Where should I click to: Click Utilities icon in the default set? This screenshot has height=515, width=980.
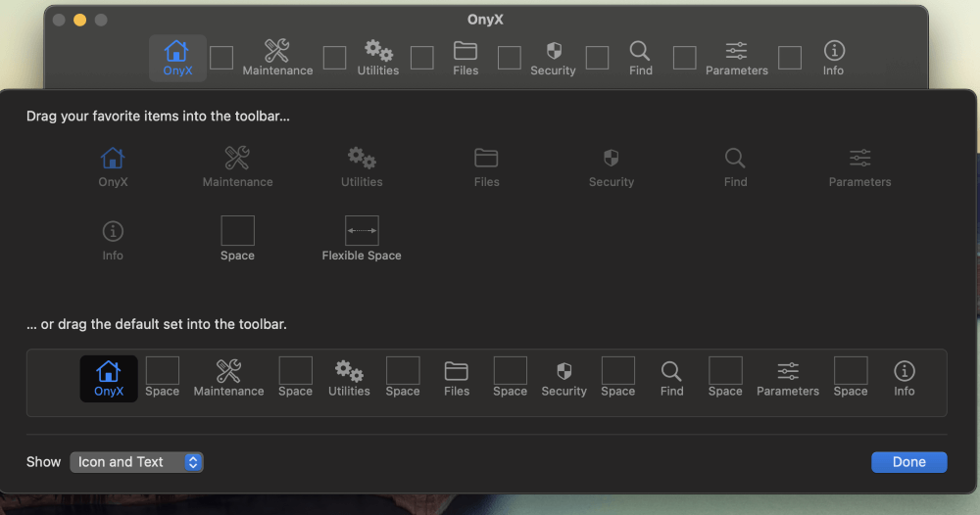click(x=350, y=379)
